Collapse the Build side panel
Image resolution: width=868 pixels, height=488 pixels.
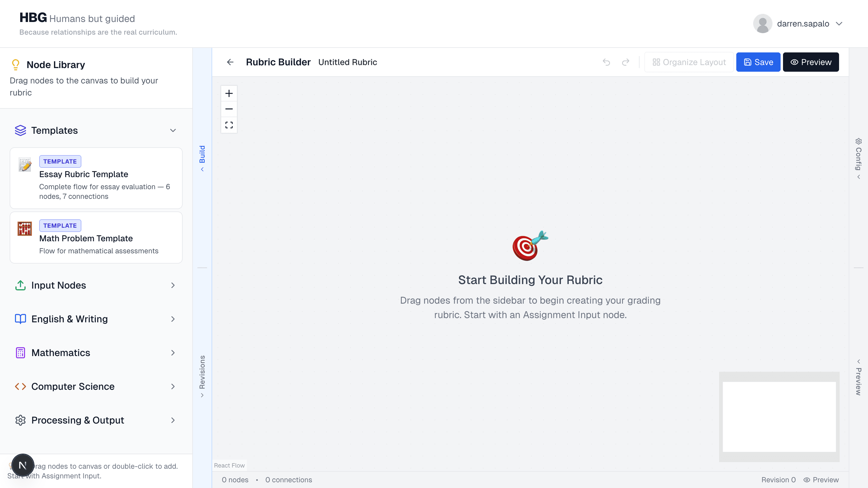(202, 158)
